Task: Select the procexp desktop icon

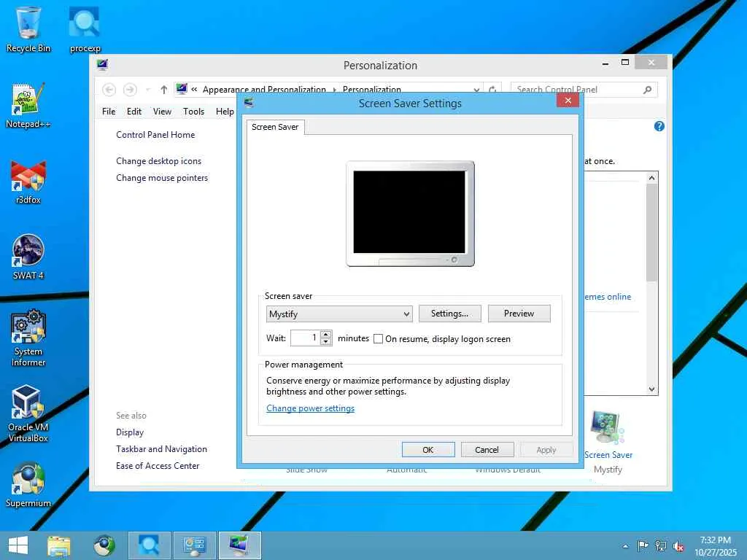Action: click(85, 28)
